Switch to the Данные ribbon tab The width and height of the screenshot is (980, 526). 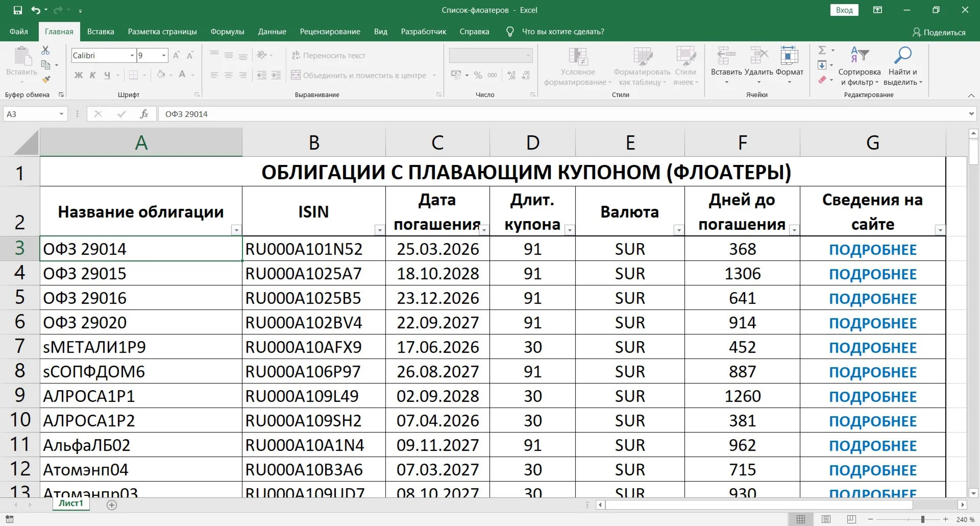click(x=272, y=31)
